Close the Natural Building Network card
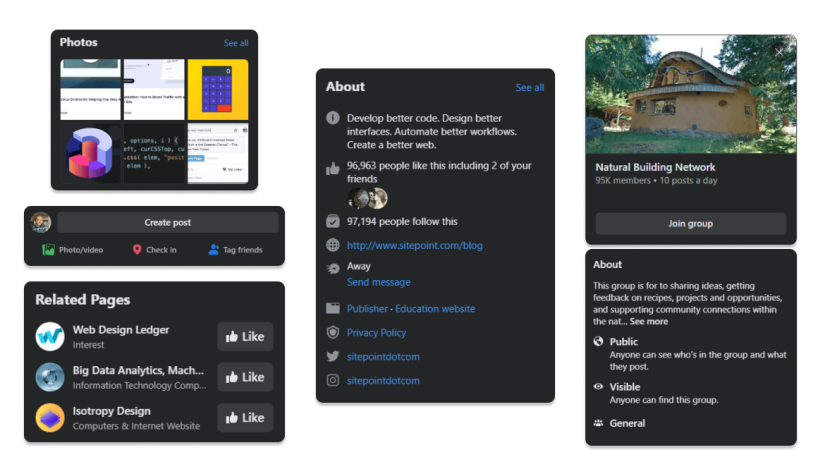830x450 pixels. tap(780, 52)
